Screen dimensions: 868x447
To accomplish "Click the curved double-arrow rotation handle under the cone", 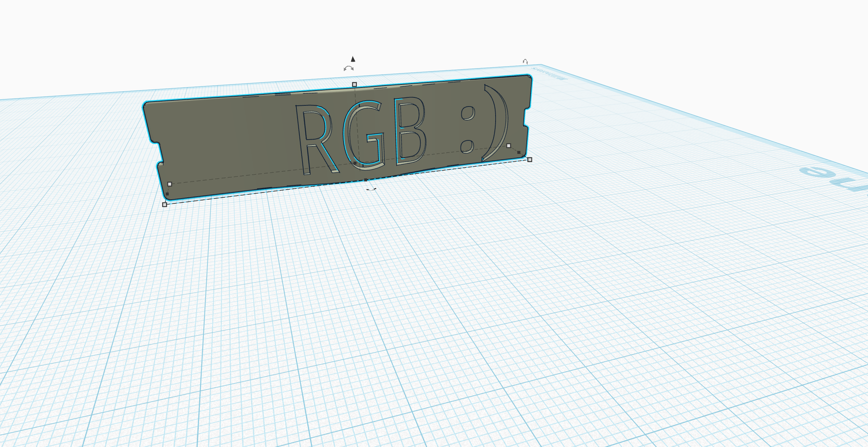I will point(348,69).
